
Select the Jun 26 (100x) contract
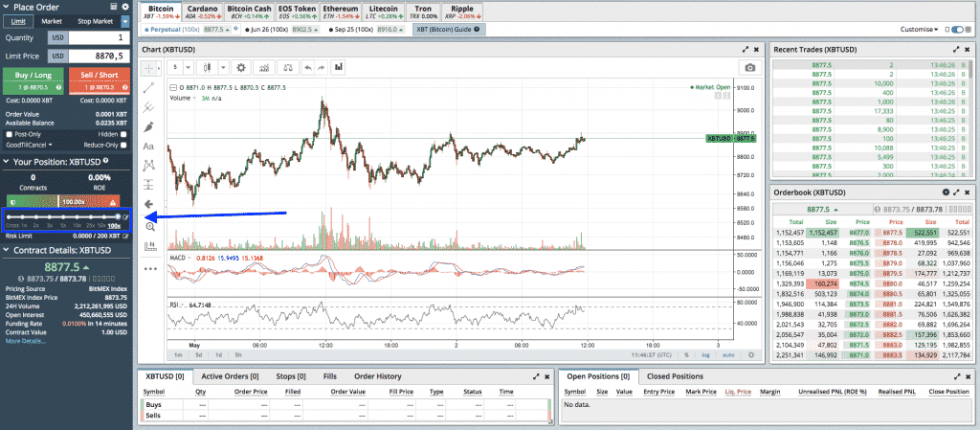pyautogui.click(x=282, y=30)
